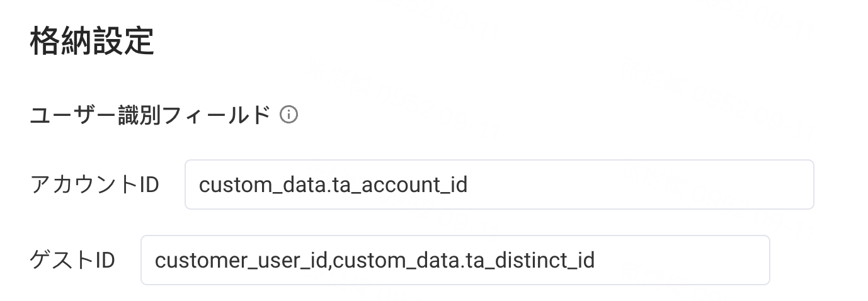Open the user identification field help tooltip icon
Viewport: 868px width, 301px height.
coord(288,115)
